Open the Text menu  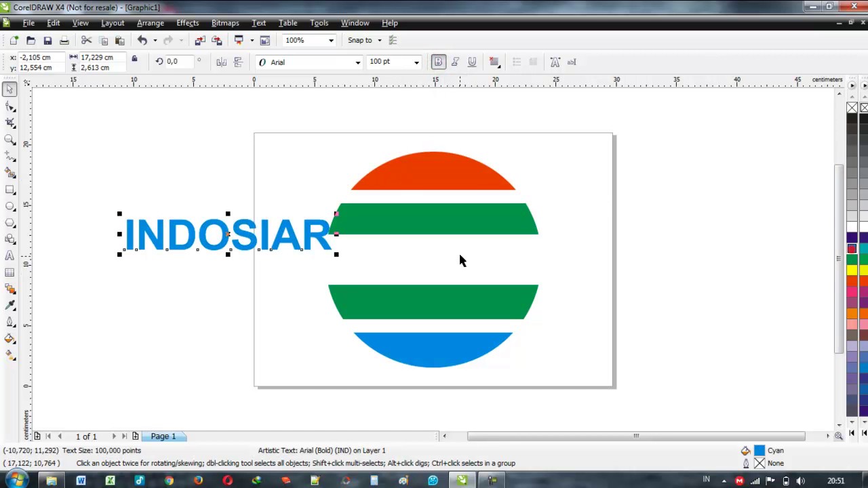pos(258,23)
